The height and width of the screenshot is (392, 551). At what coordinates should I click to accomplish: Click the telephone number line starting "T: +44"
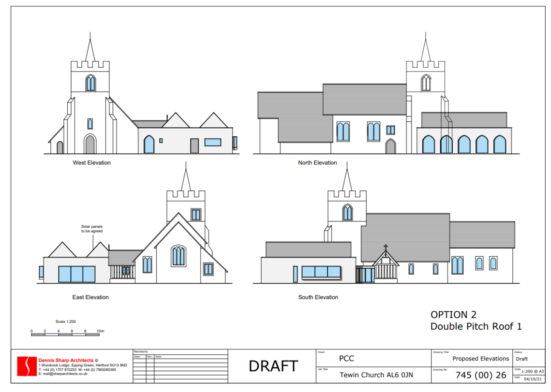click(77, 369)
